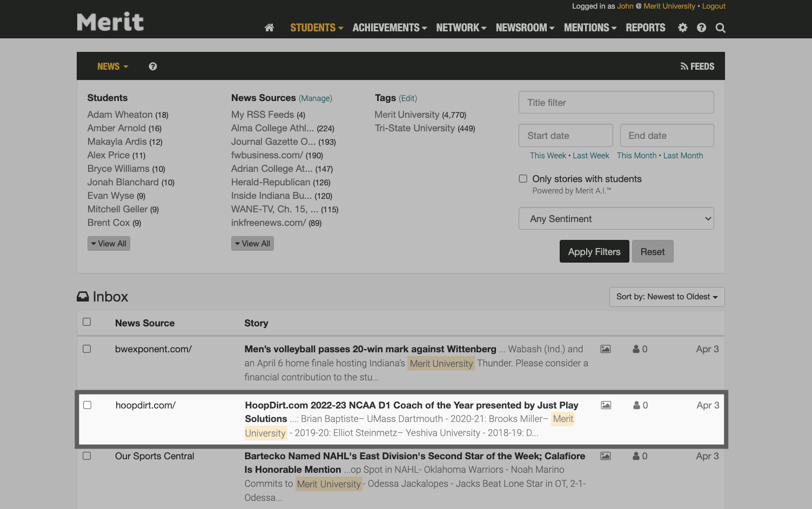
Task: Click the home icon in navigation bar
Action: (269, 28)
